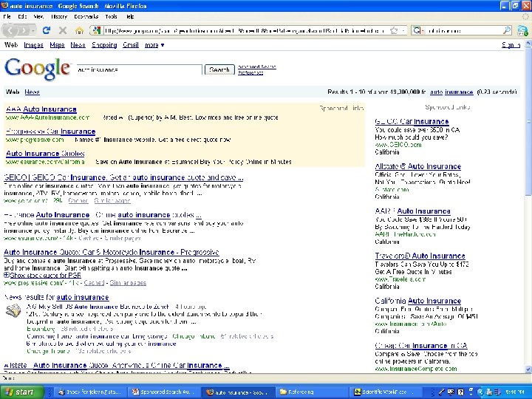Open the address bar history dropdown arrow

[403, 30]
